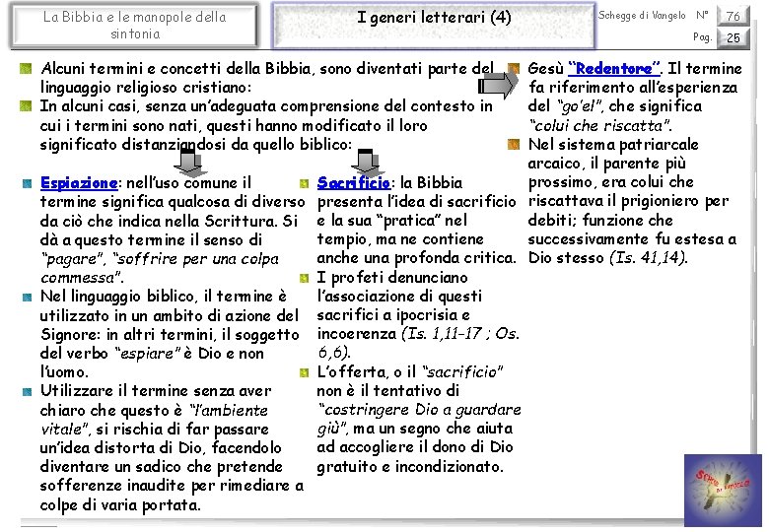Click the 'I generi letterari (4)' title box
Viewport: 769px width, 532px height.
434,26
